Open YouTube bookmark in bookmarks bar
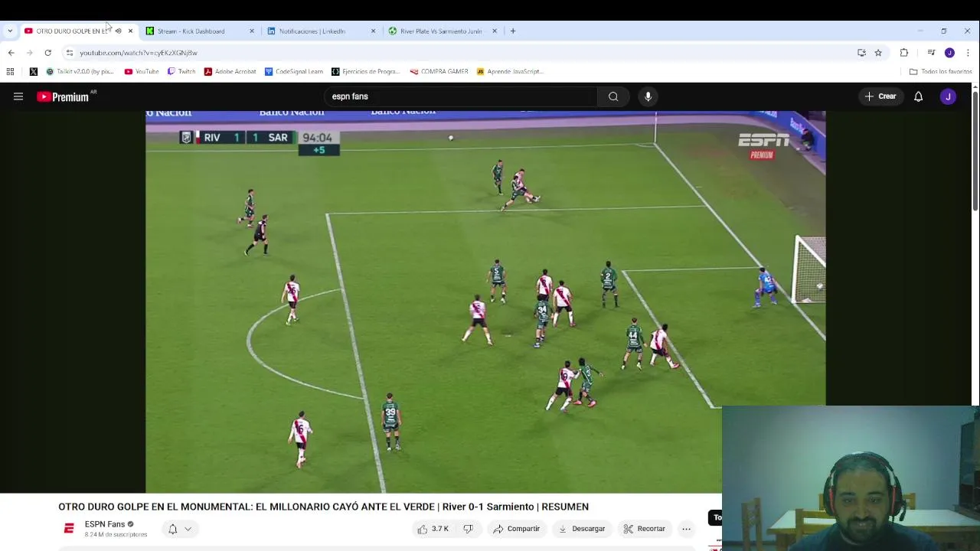This screenshot has width=980, height=551. point(142,71)
